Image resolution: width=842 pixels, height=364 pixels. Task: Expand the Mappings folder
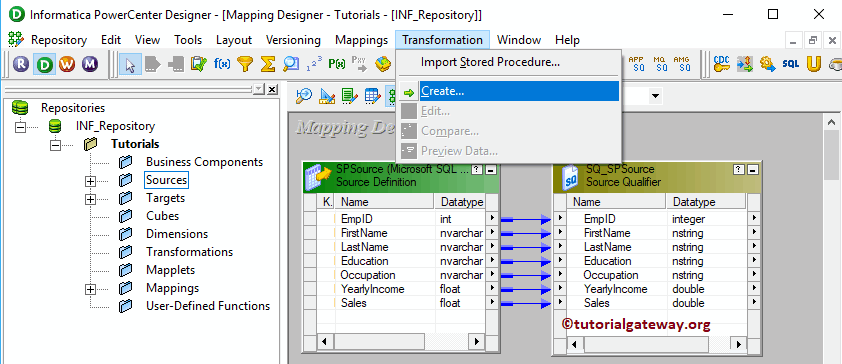pyautogui.click(x=91, y=289)
